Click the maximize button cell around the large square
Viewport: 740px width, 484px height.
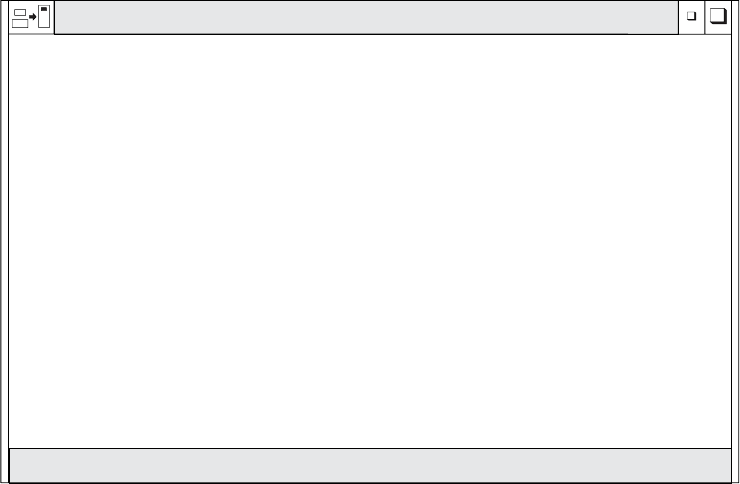(718, 17)
